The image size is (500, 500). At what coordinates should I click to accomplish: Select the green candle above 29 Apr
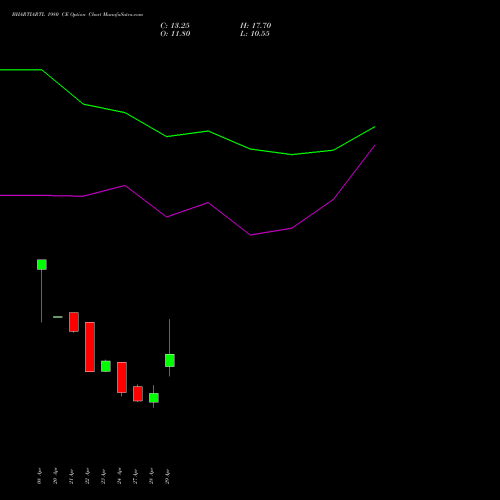(x=170, y=360)
